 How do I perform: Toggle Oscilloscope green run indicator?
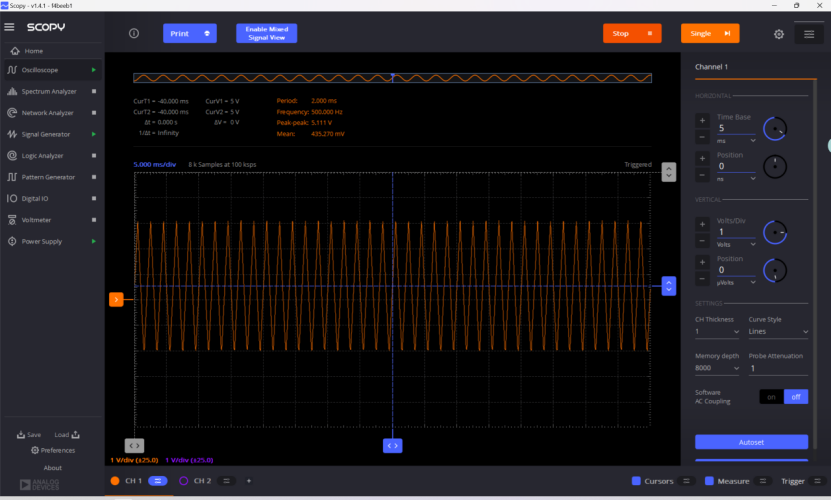pos(94,70)
